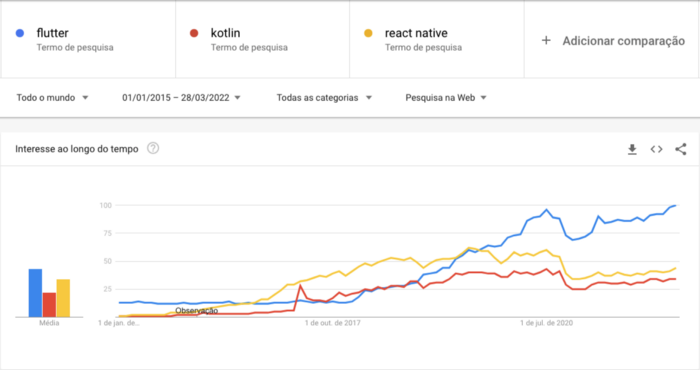Click the Observação note on the chart
This screenshot has height=370, width=700.
click(196, 311)
